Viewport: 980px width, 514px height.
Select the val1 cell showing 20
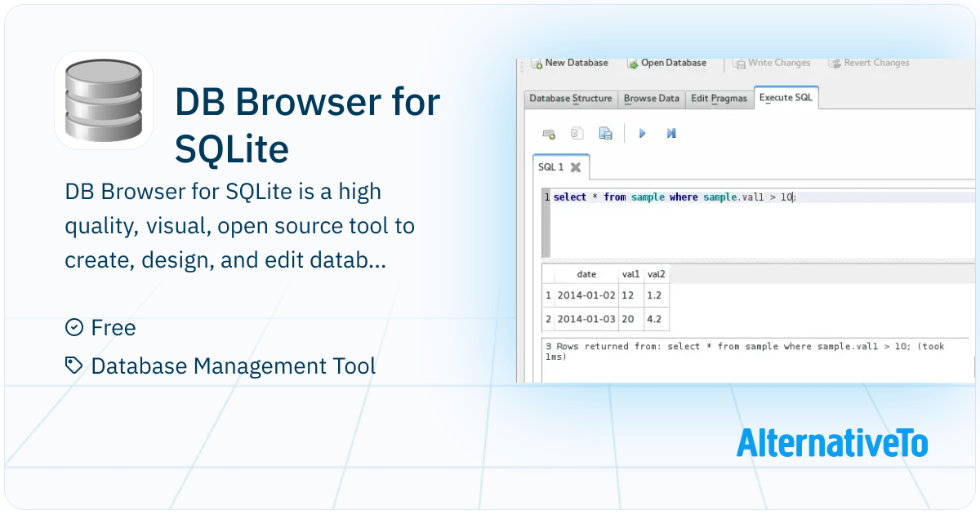630,319
